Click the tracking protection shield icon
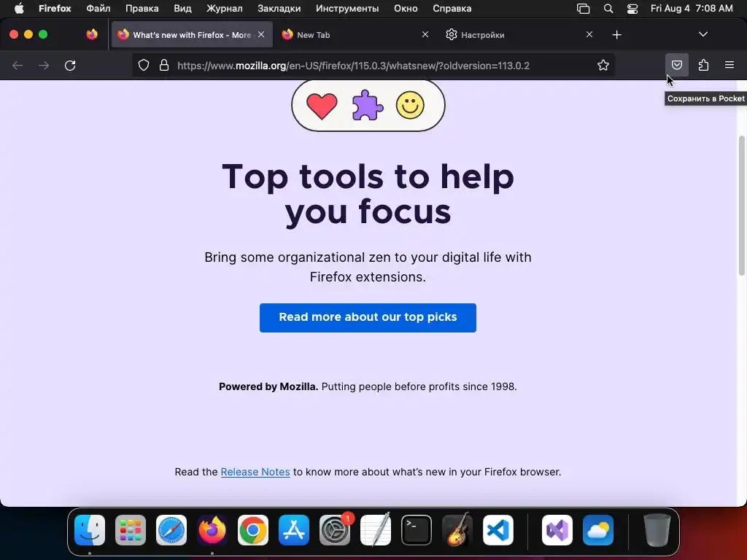 (144, 65)
